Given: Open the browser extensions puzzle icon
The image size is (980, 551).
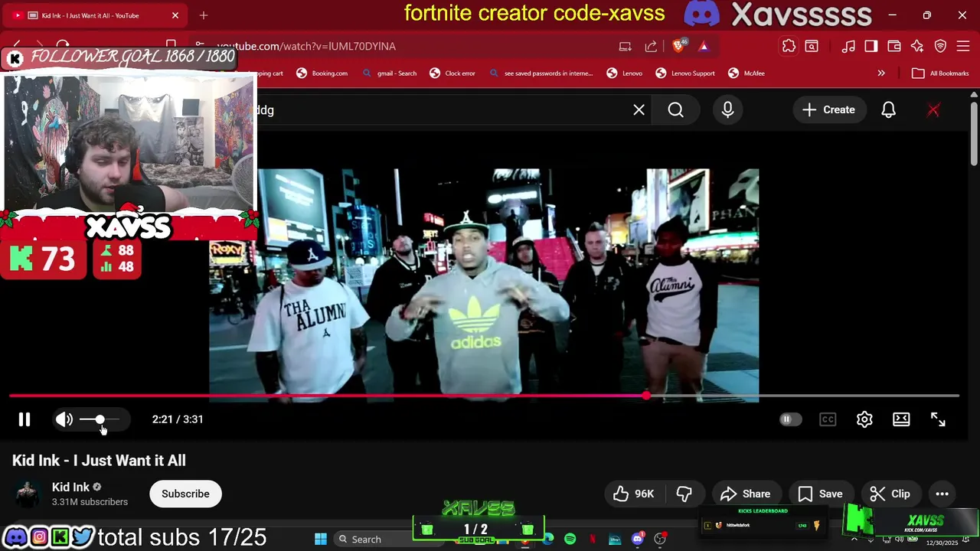Looking at the screenshot, I should pos(789,47).
